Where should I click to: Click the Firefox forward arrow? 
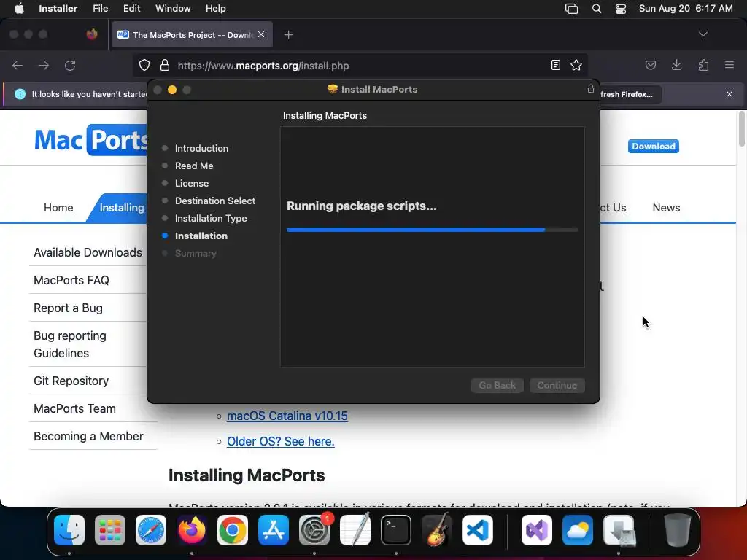point(44,65)
